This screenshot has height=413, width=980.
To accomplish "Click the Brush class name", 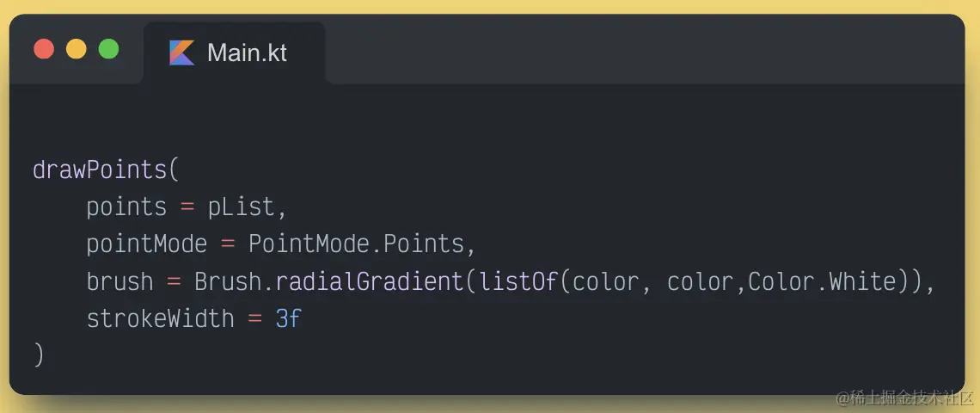I will point(228,281).
